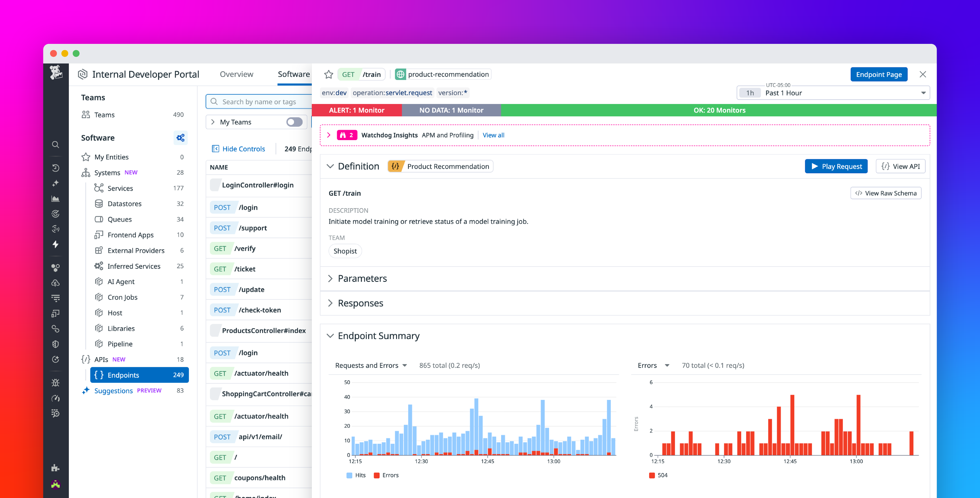Toggle the My Teams filter switch

(x=294, y=122)
